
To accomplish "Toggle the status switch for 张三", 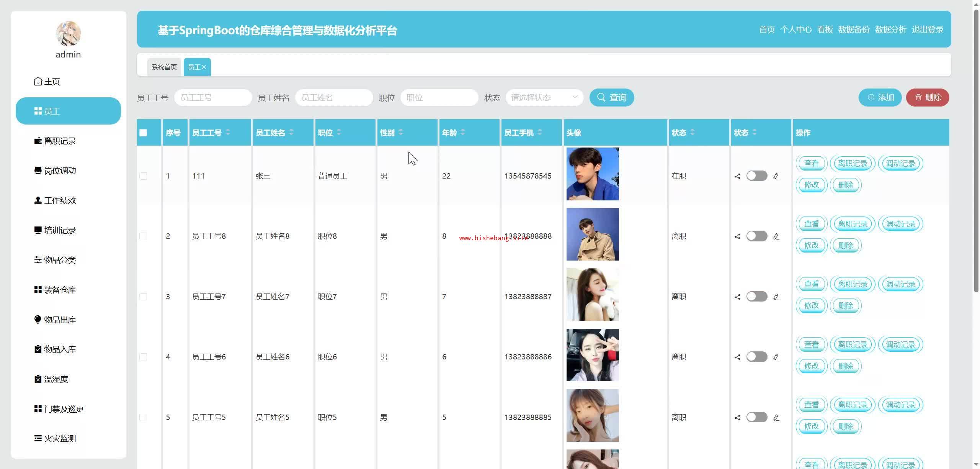I will 756,176.
